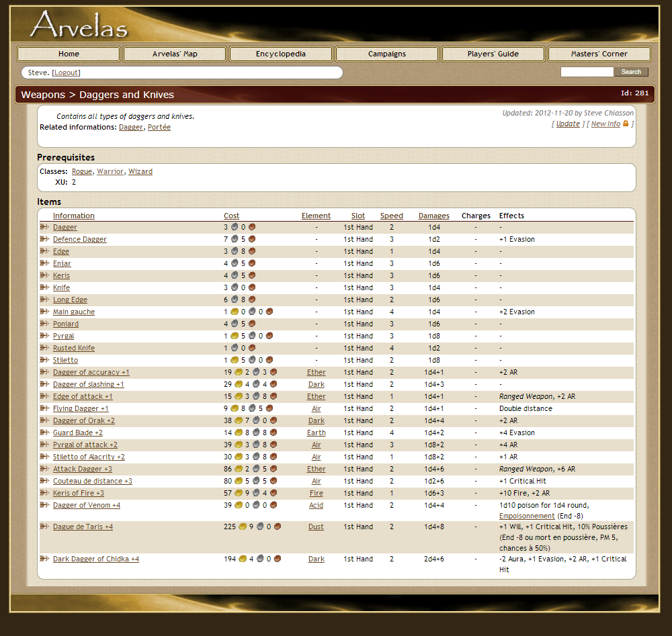Click the arrow icon beside Rusted Knife
This screenshot has width=672, height=636.
(44, 348)
